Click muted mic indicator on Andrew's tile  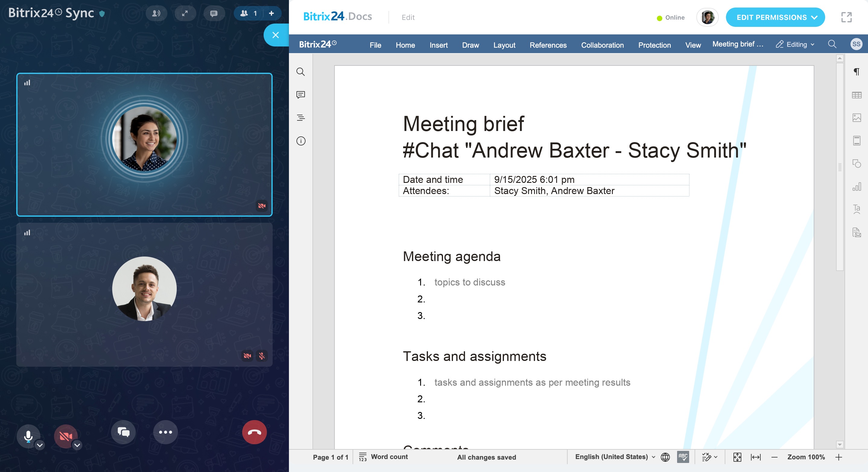[x=262, y=356]
